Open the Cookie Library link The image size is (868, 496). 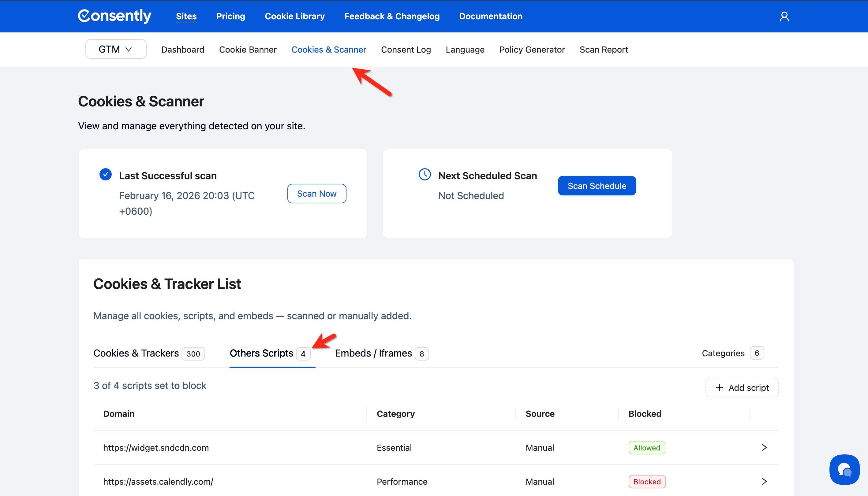[x=294, y=16]
